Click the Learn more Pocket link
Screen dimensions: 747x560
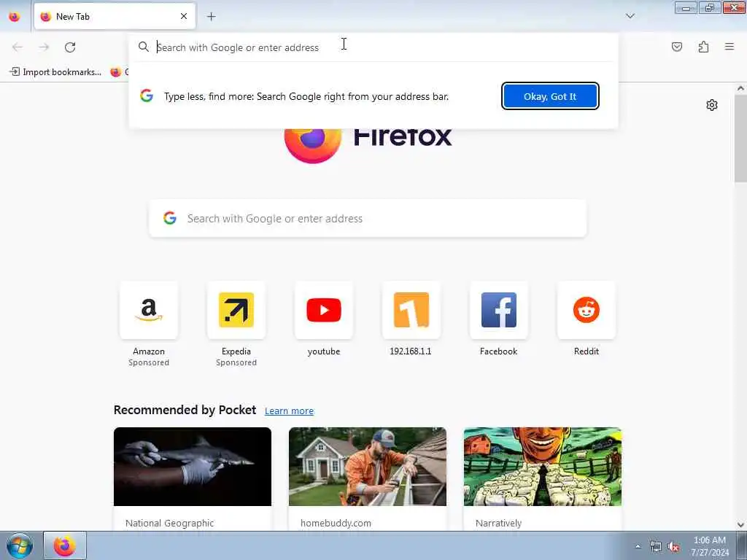pyautogui.click(x=289, y=411)
